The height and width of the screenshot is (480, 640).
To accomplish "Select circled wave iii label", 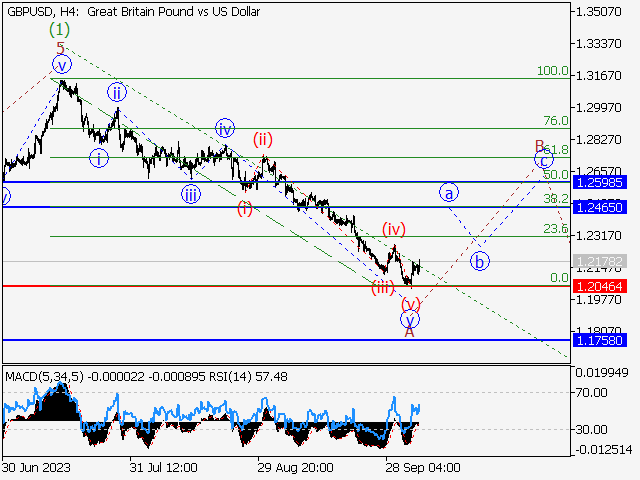I will point(191,195).
